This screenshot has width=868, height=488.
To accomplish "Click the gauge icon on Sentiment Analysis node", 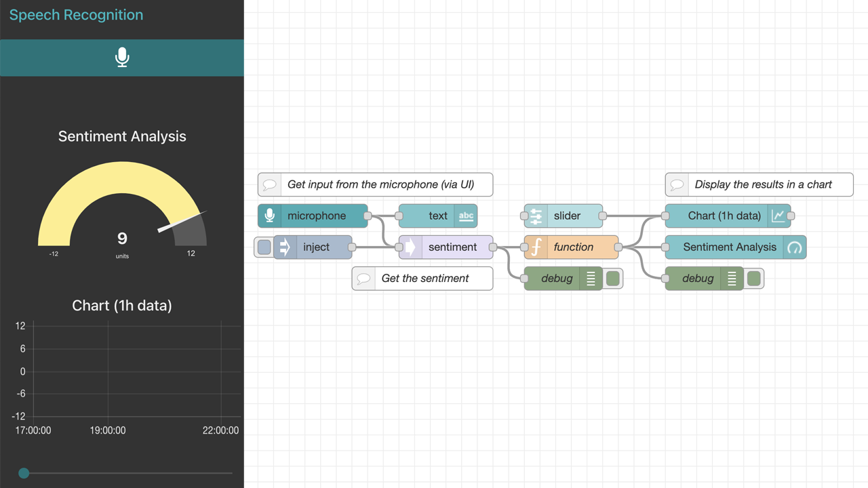I will pyautogui.click(x=794, y=247).
